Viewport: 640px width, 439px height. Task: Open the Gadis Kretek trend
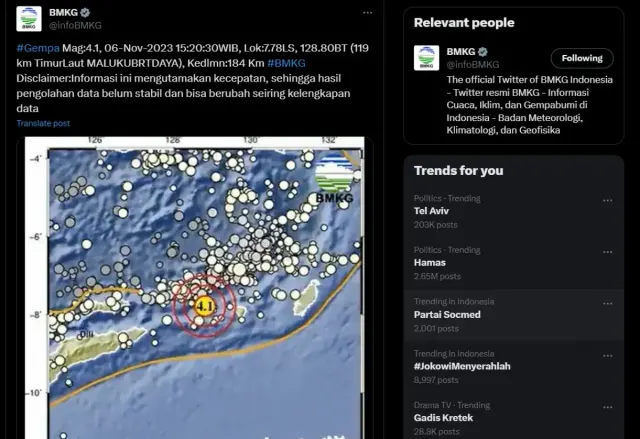(x=513, y=417)
